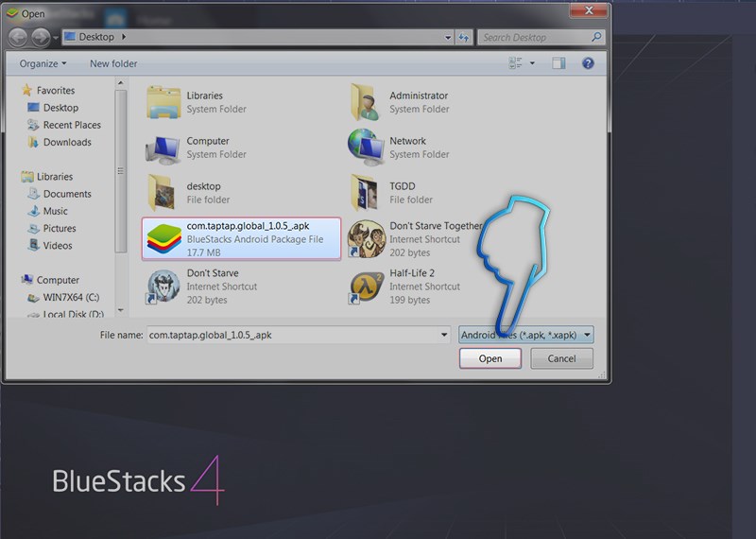756x539 pixels.
Task: Toggle the preview pane icon
Action: click(558, 63)
